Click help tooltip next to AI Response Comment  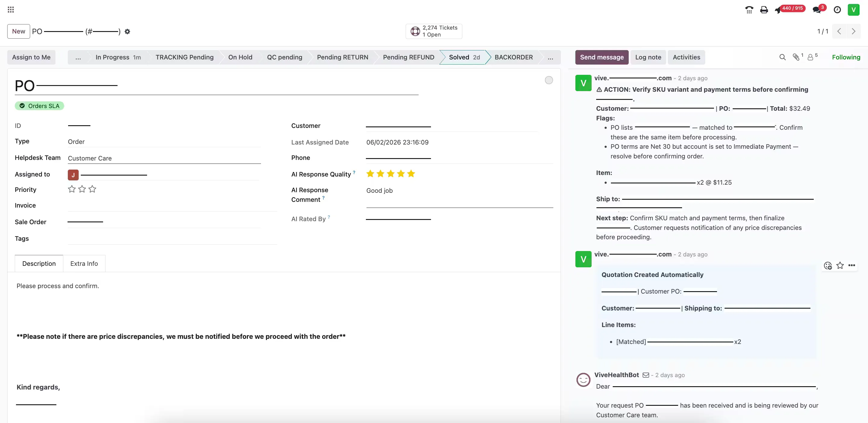pyautogui.click(x=323, y=198)
